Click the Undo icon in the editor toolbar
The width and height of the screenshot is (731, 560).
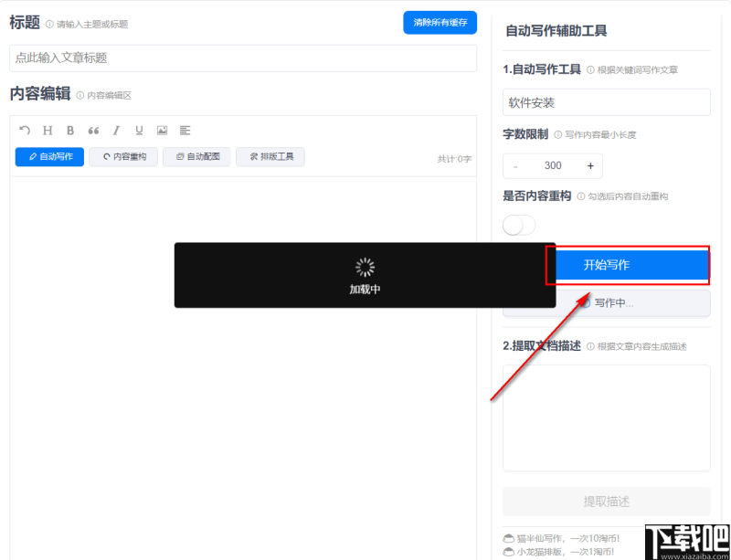pos(25,130)
